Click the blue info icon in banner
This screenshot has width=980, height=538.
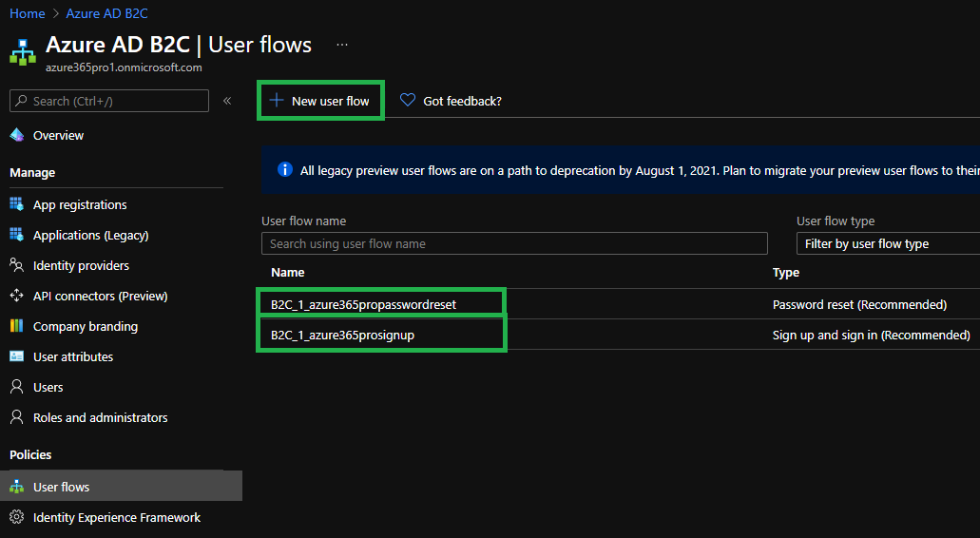[285, 169]
